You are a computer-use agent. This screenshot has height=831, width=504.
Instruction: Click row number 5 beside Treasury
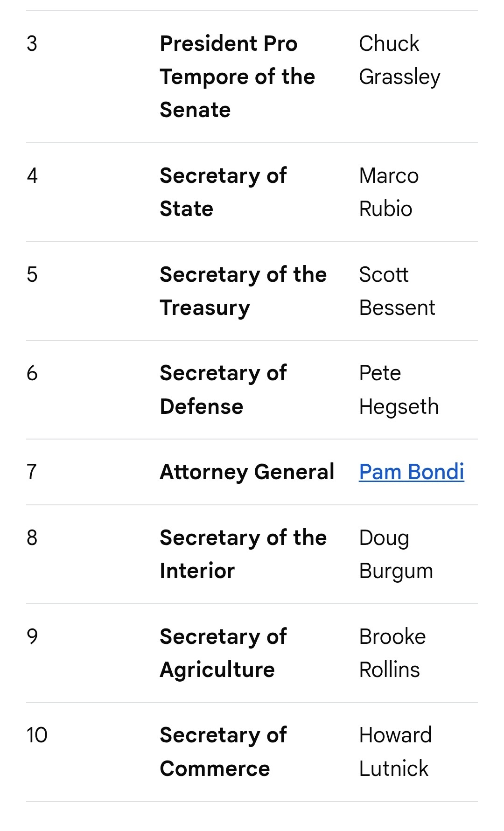(32, 274)
